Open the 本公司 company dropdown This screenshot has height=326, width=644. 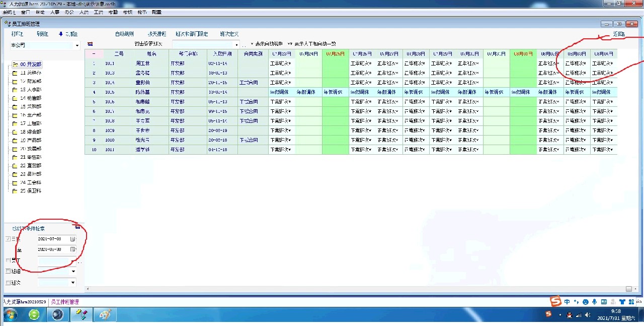coord(77,45)
